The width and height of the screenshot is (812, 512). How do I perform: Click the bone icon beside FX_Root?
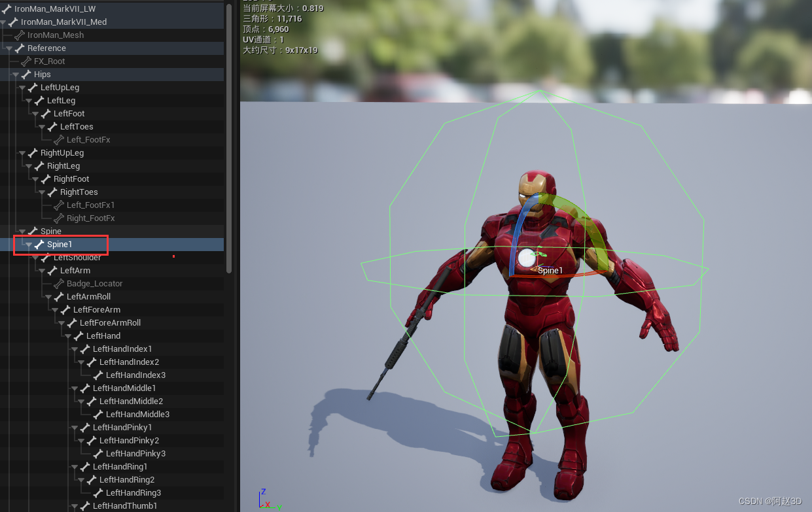pos(26,61)
